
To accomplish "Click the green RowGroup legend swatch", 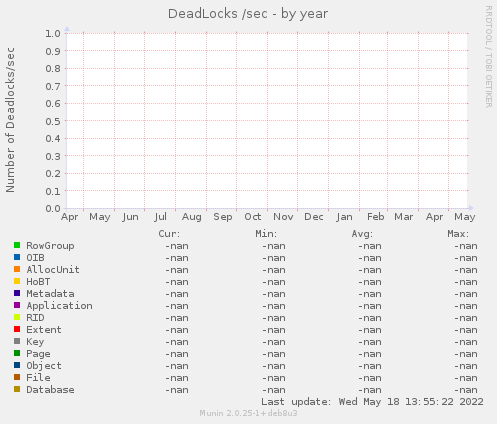I will click(x=17, y=245).
